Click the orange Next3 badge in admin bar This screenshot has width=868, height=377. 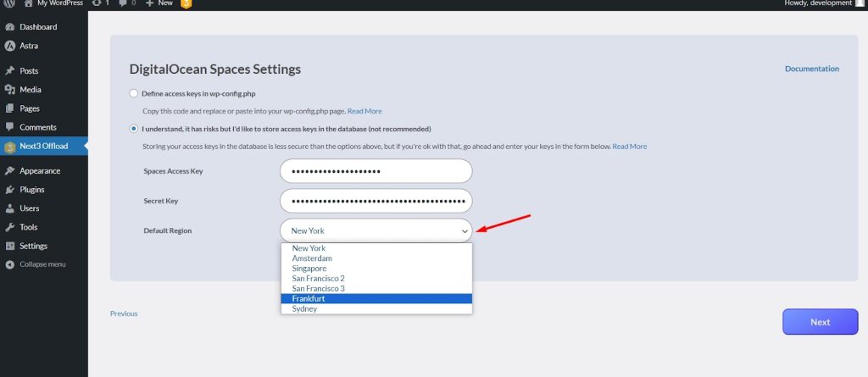(186, 3)
